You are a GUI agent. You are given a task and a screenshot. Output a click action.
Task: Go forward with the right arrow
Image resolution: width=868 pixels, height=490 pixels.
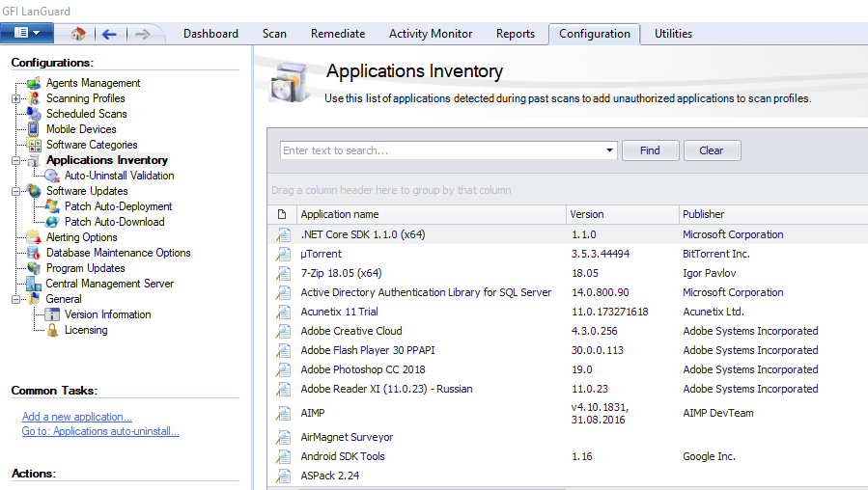142,35
